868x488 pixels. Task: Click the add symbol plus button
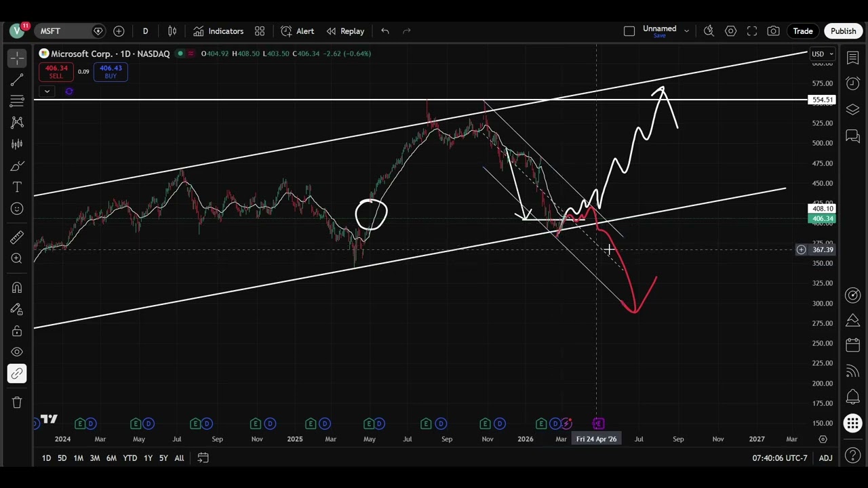(x=119, y=31)
